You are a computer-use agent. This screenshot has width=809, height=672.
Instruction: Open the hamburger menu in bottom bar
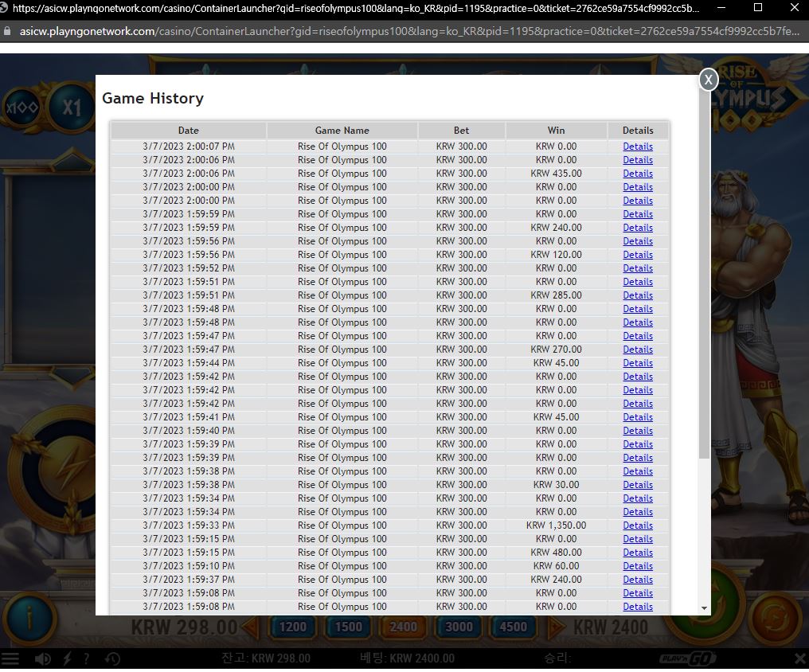10,658
